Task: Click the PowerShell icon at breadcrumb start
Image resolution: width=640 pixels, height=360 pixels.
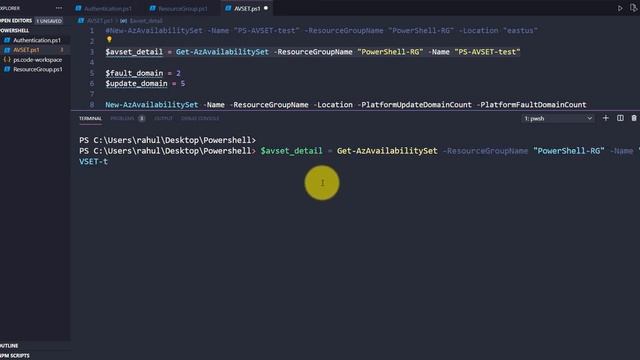Action: (81, 20)
